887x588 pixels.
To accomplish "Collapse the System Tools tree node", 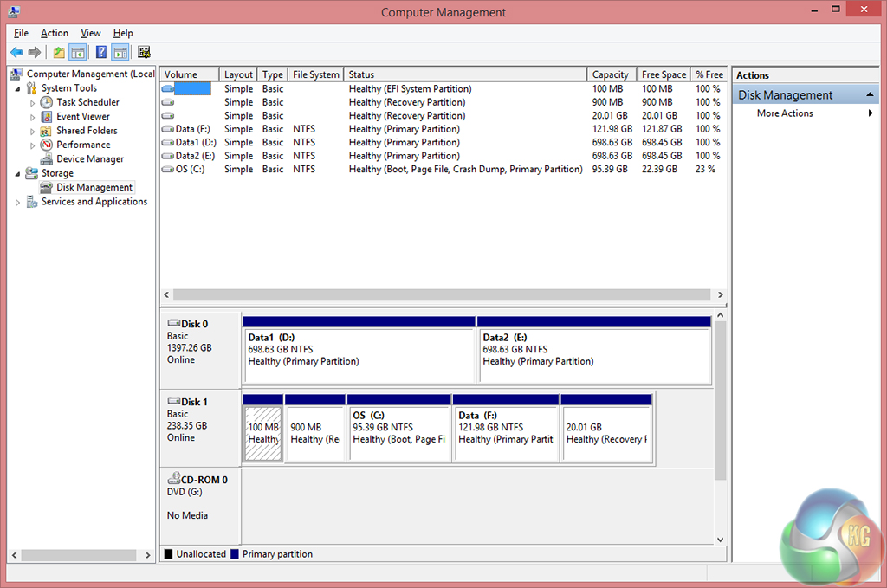I will 17,89.
